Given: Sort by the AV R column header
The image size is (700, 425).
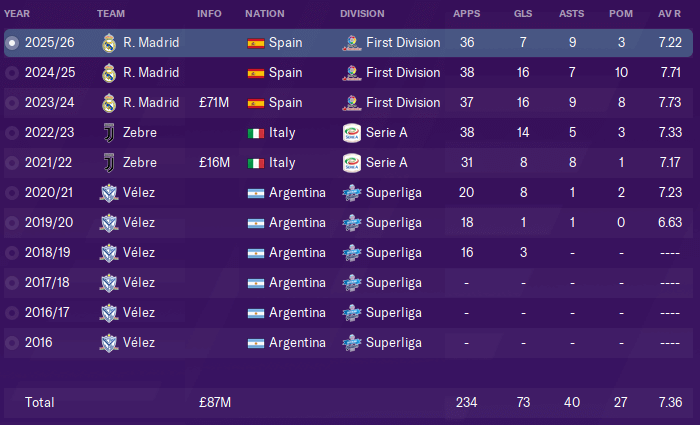Looking at the screenshot, I should click(669, 13).
